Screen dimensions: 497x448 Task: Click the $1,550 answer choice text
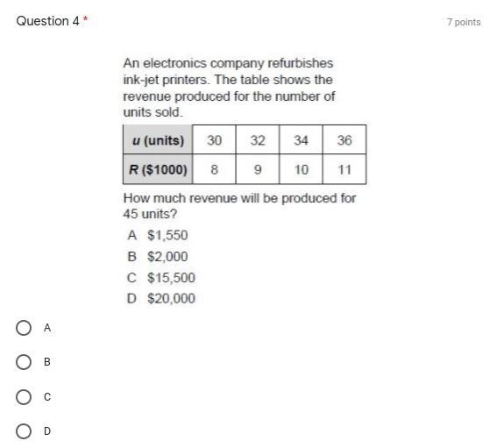pos(167,235)
